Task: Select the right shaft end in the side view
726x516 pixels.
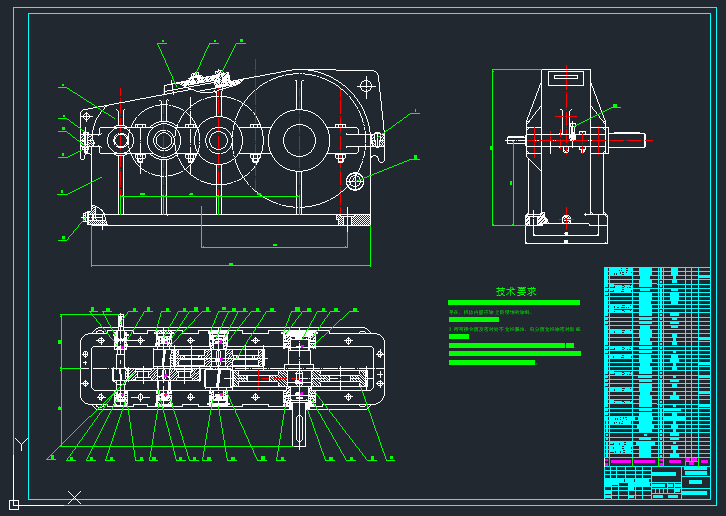Action: pyautogui.click(x=626, y=140)
